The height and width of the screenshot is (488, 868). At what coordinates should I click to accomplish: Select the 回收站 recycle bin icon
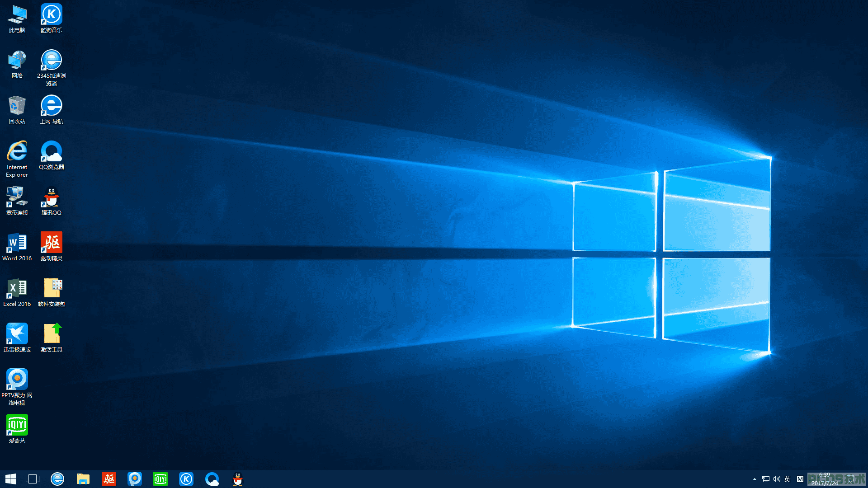point(17,110)
